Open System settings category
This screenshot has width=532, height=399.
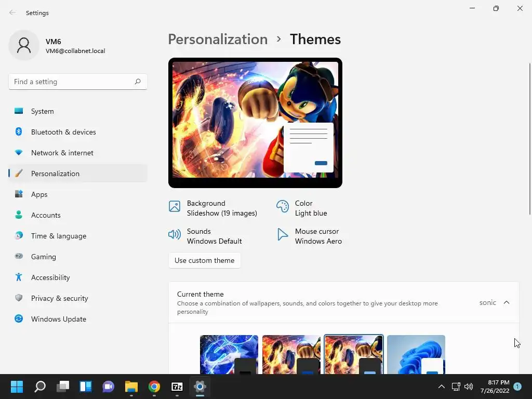78,111
